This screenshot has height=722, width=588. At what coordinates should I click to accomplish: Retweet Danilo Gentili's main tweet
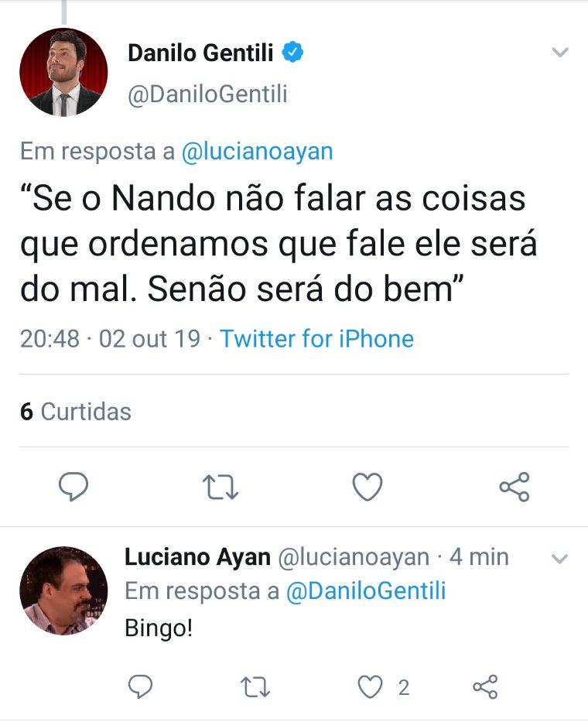220,487
